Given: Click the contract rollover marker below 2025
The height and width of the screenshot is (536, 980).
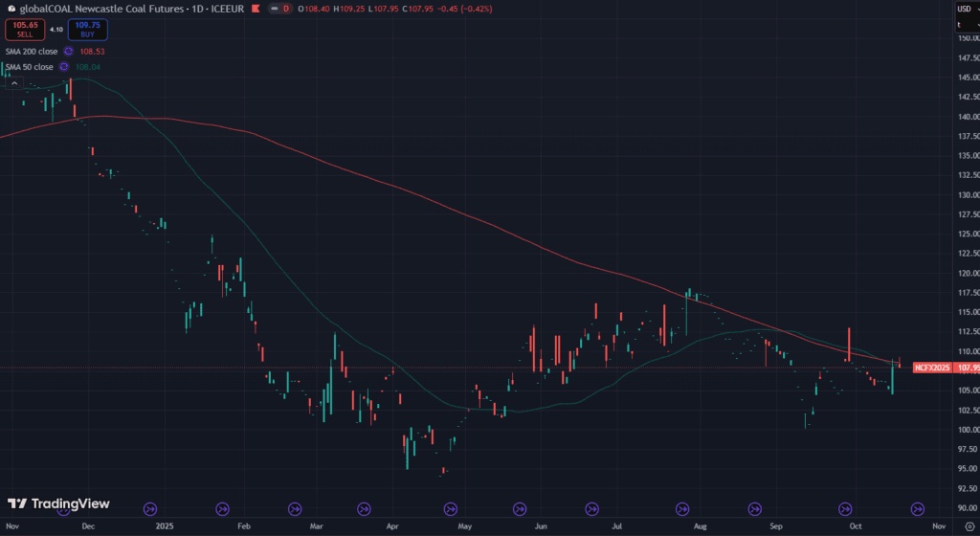Looking at the screenshot, I should pos(149,508).
